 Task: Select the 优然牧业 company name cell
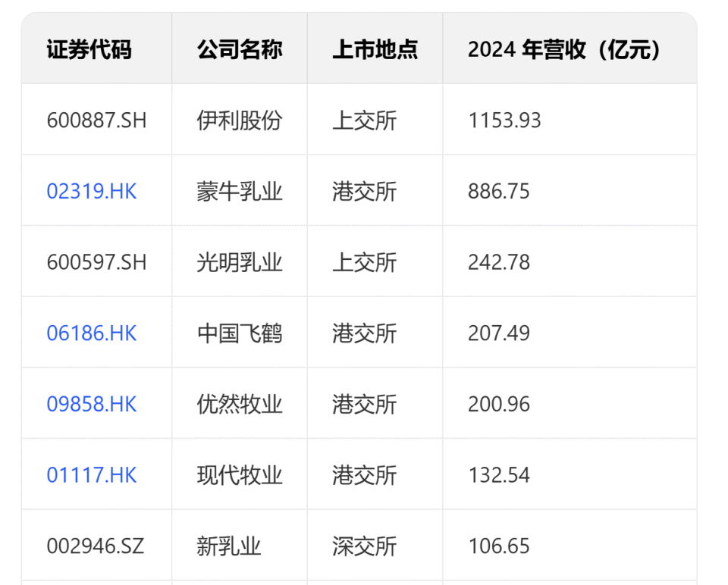pos(240,404)
